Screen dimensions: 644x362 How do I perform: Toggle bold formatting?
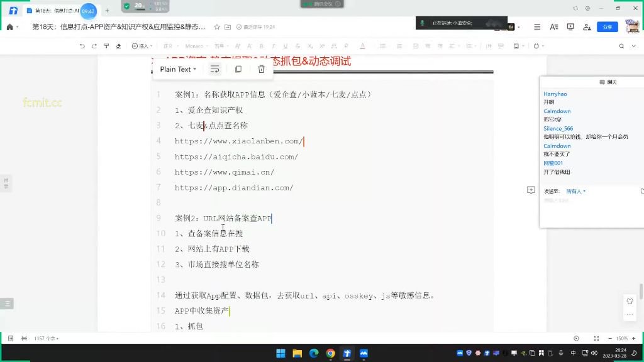point(261,46)
